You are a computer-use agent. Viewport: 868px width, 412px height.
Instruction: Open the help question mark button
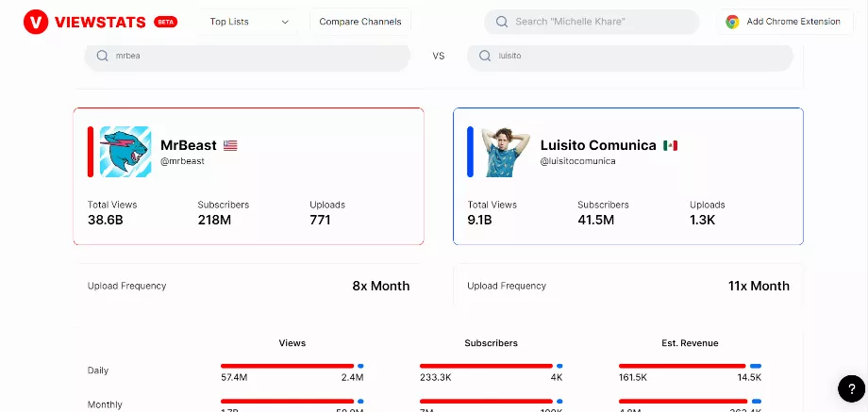(x=851, y=388)
